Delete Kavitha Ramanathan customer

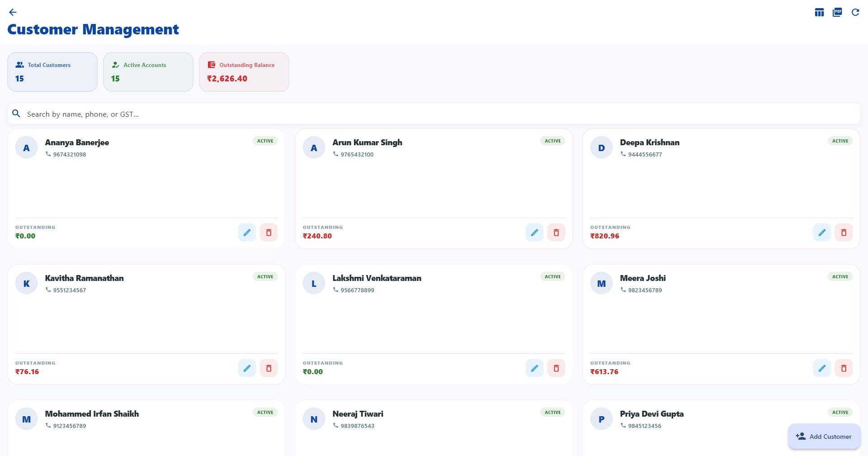point(269,368)
